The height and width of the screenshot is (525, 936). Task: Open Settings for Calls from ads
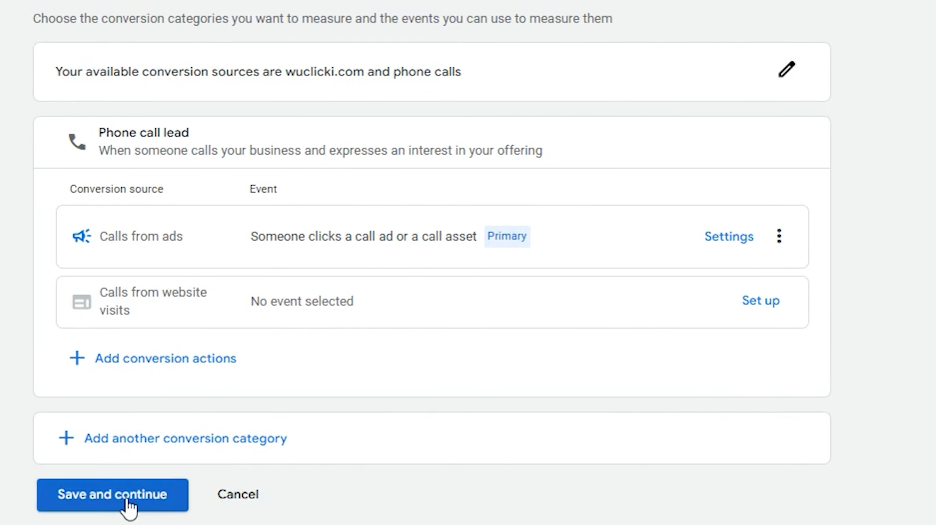(729, 237)
